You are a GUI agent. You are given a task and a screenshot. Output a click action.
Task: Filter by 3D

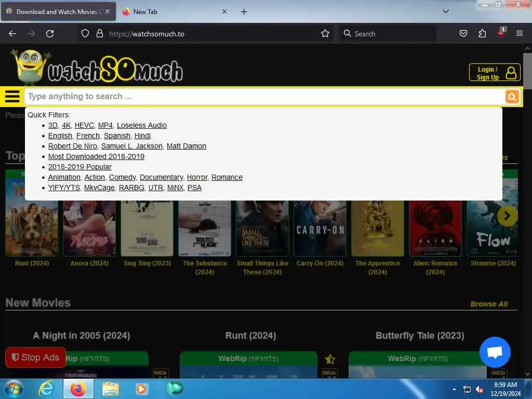[x=53, y=125]
